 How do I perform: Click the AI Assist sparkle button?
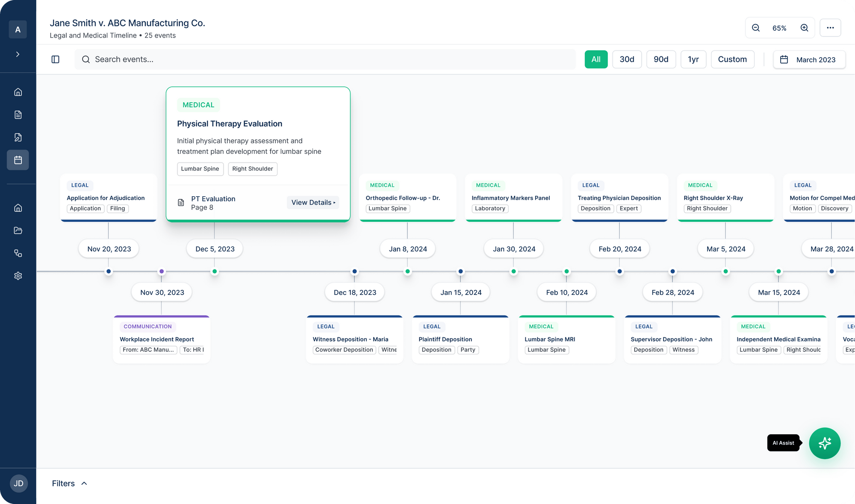coord(825,443)
